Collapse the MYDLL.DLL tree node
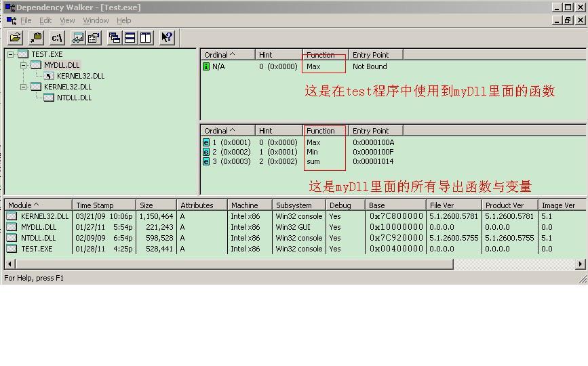588x366 pixels. point(23,65)
